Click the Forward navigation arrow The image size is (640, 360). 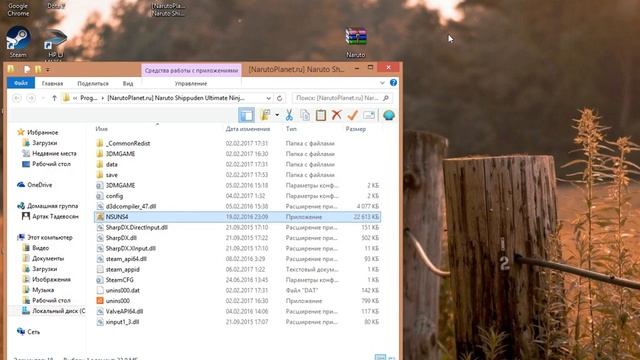tap(31, 98)
